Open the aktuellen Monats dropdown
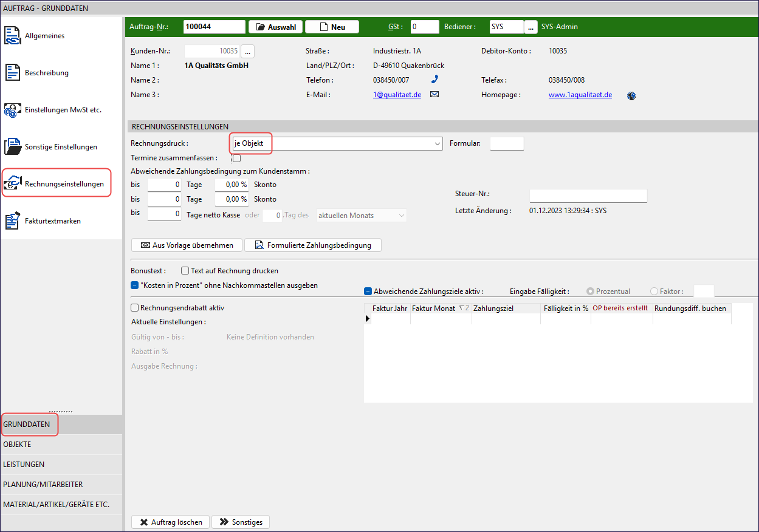The width and height of the screenshot is (759, 532). point(362,216)
